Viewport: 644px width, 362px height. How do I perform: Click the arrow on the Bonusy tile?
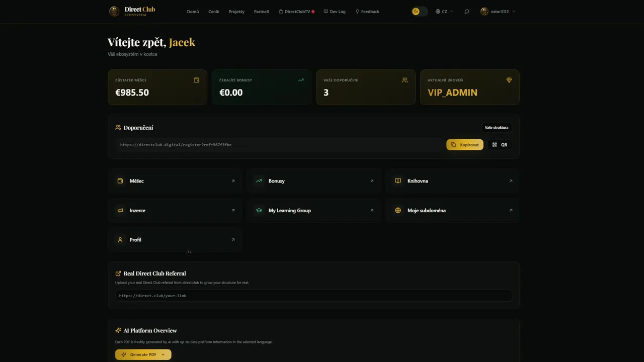click(372, 181)
